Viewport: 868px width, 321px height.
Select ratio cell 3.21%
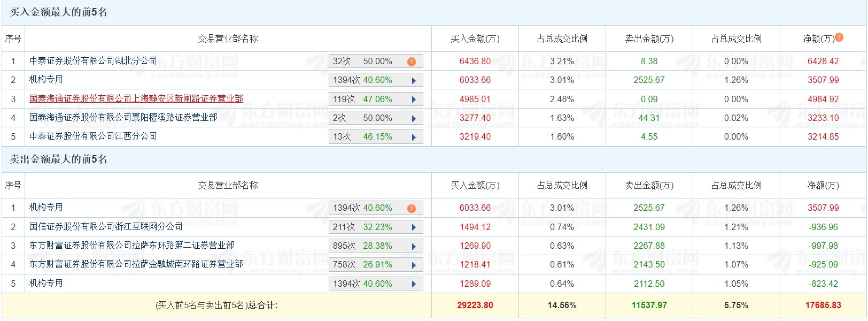click(562, 62)
